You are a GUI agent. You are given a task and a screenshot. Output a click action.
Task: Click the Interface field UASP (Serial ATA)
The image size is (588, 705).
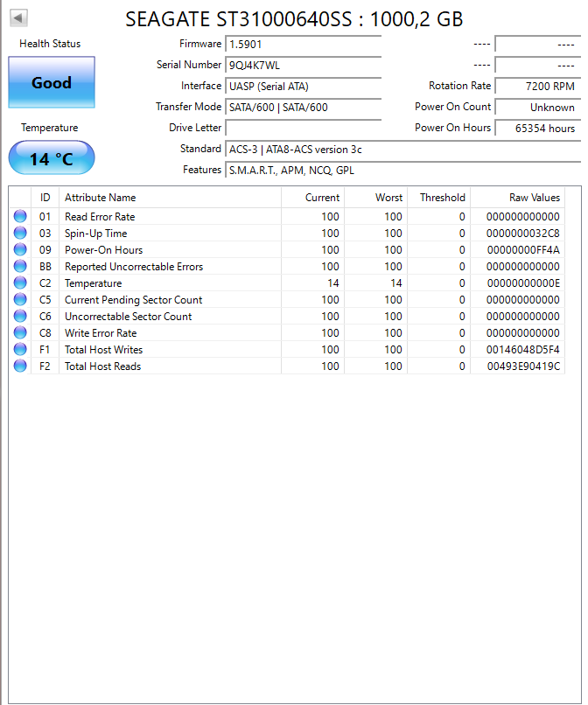point(304,87)
